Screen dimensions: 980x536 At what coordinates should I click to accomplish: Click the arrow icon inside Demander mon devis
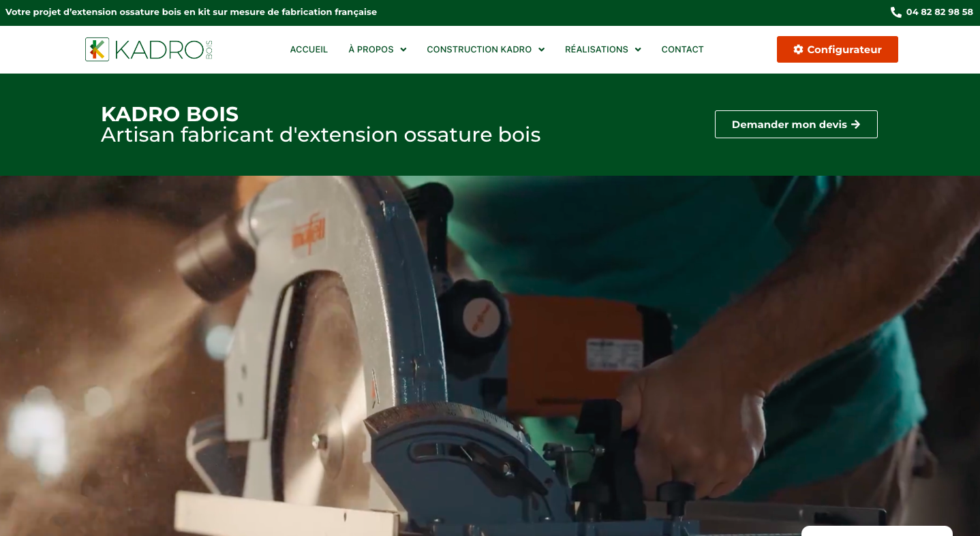pos(855,124)
